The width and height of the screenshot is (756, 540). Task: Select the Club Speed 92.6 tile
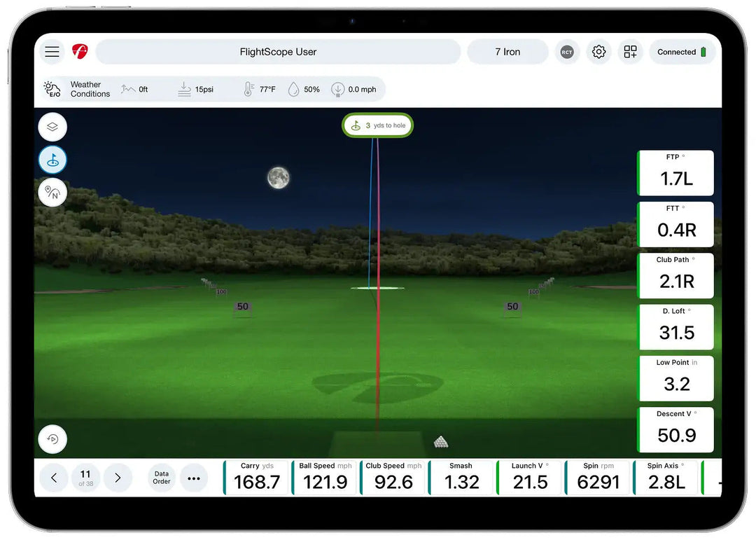[393, 478]
